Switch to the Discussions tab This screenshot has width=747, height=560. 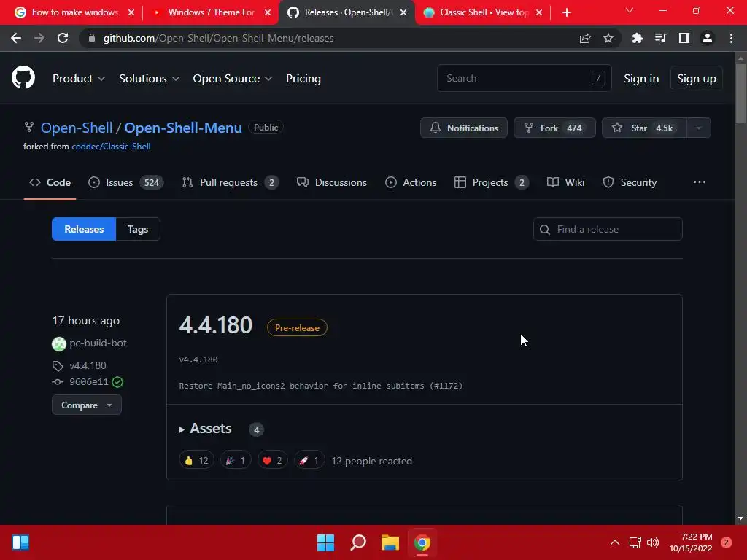332,182
